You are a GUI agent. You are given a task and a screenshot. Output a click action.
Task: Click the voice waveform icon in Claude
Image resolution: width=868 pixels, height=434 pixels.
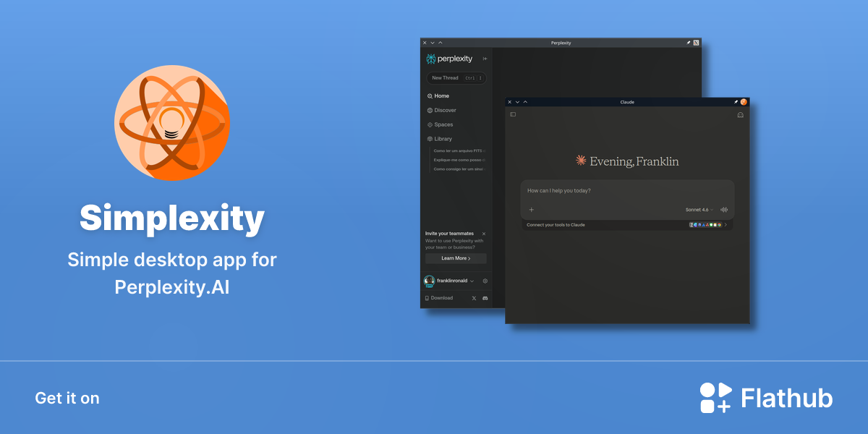(x=724, y=210)
